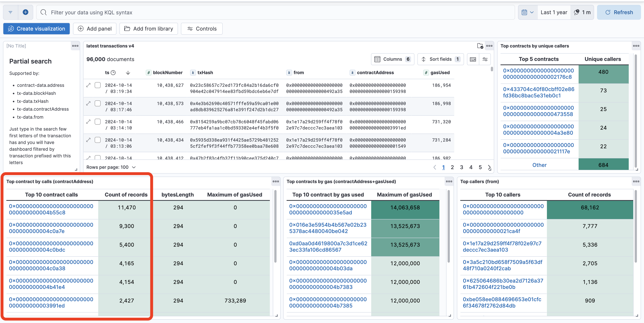The width and height of the screenshot is (644, 323).
Task: Click the contractAddress column header
Action: pyautogui.click(x=372, y=73)
